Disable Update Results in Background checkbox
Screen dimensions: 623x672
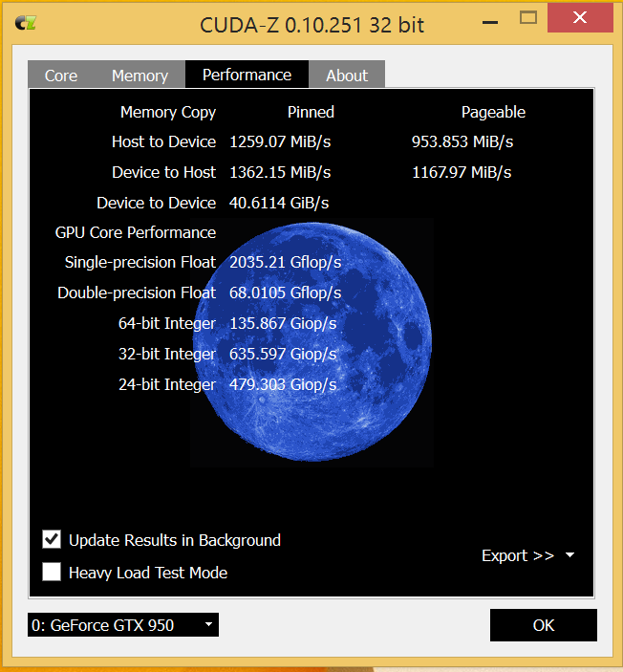[x=52, y=539]
